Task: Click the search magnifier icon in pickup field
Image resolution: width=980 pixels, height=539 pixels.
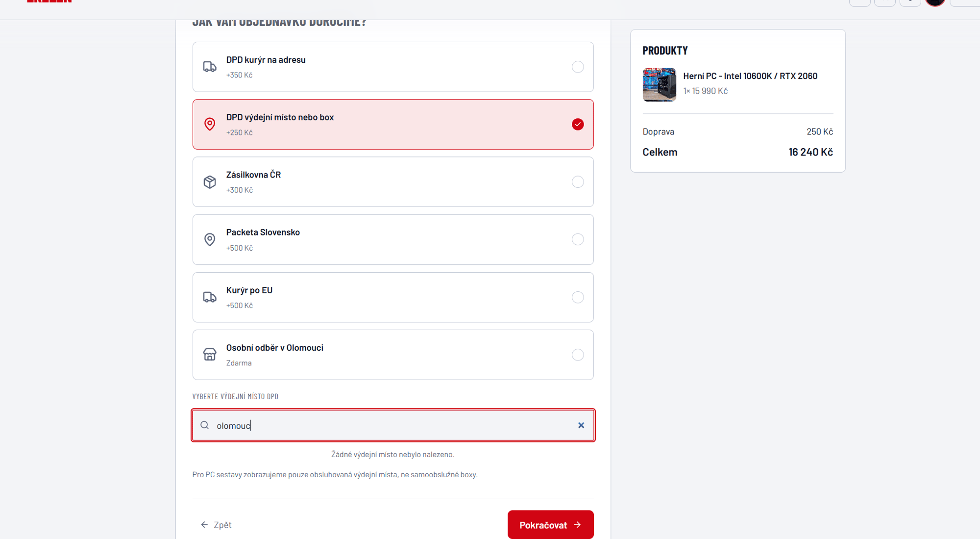Action: (205, 425)
